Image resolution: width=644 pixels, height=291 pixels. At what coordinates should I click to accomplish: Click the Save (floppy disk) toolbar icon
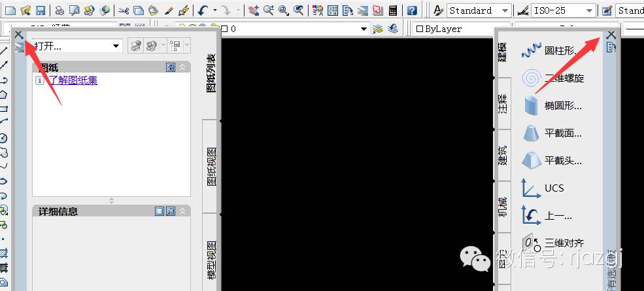pos(41,10)
